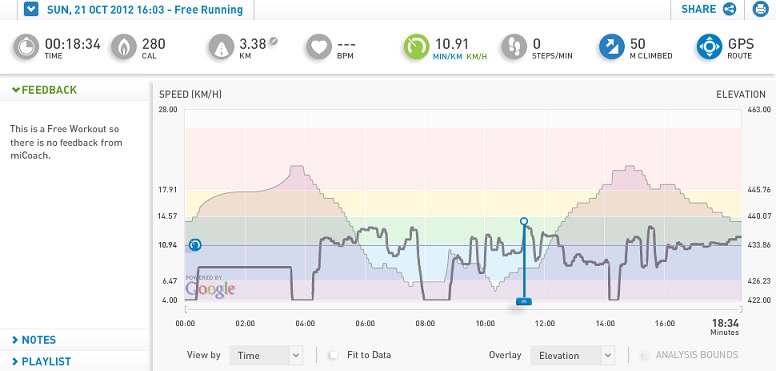Enable the Fit to Data checkbox
Screen dimensions: 776x371
point(334,355)
